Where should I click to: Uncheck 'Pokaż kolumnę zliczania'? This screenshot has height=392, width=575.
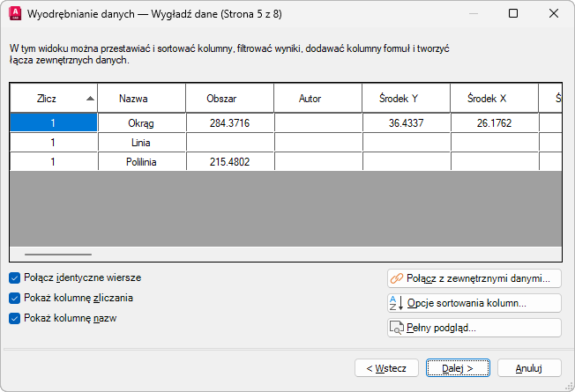[x=15, y=298]
